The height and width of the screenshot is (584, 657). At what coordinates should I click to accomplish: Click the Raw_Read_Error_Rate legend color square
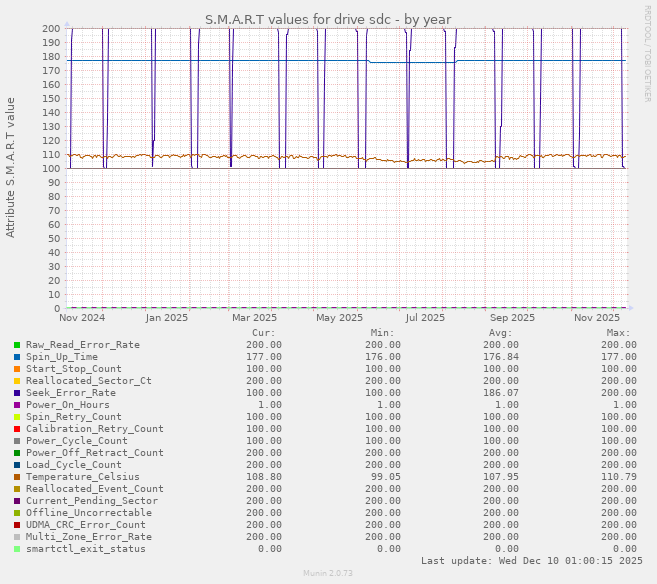point(17,345)
